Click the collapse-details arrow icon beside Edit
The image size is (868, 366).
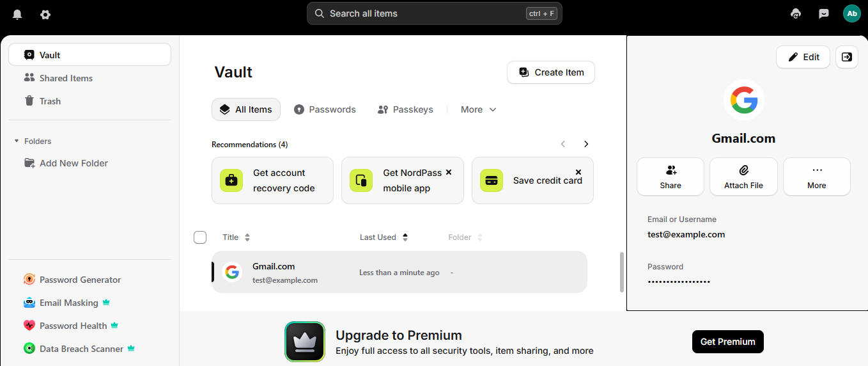(x=847, y=57)
